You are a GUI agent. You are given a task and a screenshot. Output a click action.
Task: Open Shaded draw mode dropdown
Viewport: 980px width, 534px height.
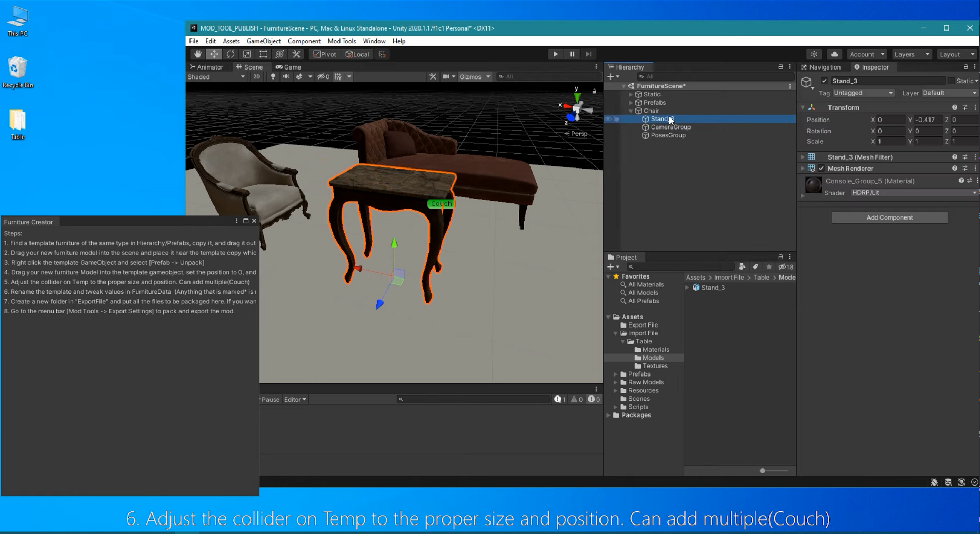point(216,76)
